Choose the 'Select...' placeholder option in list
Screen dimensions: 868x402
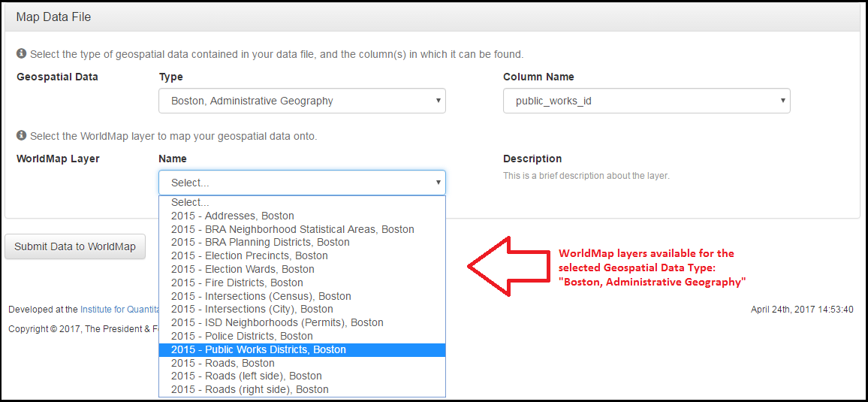coord(190,202)
